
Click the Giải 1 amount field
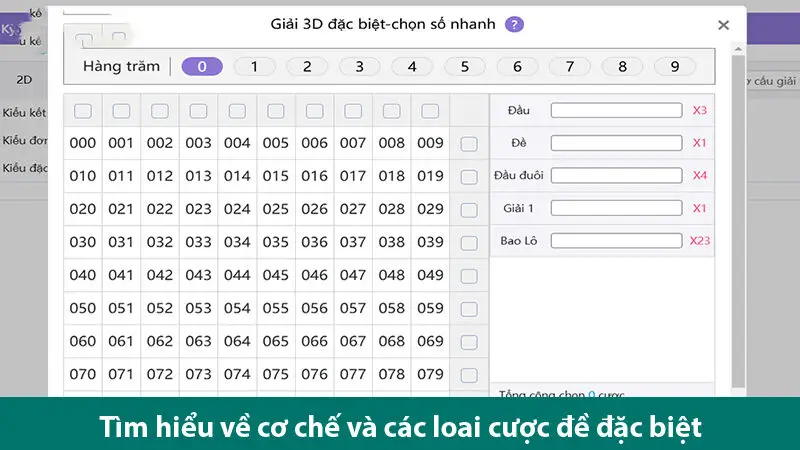coord(615,208)
